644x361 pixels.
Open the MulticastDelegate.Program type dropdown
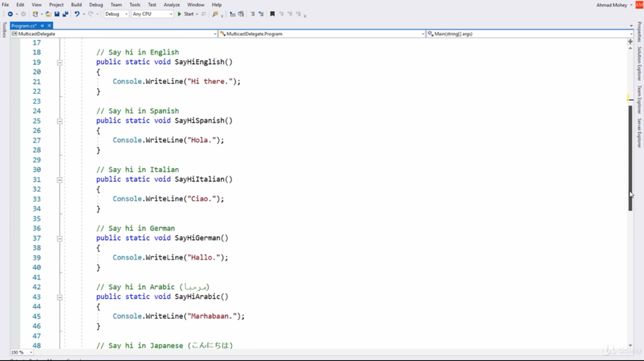[321, 33]
